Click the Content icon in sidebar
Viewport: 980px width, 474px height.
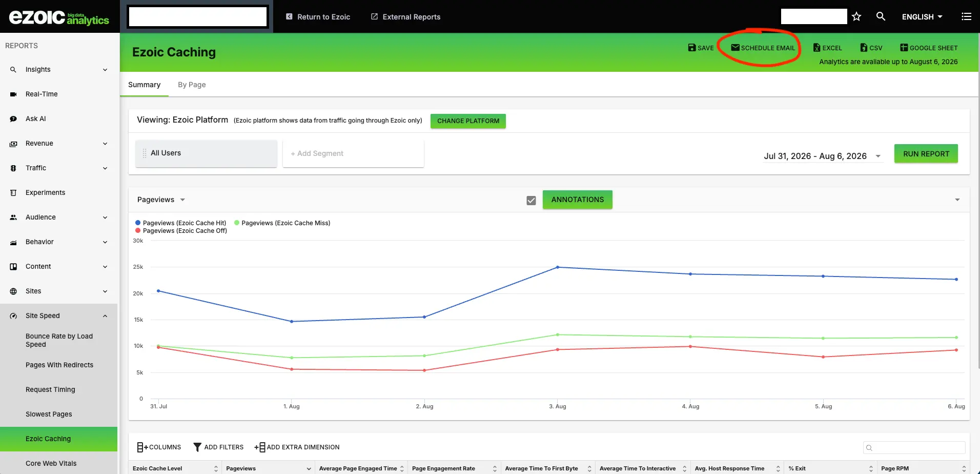pos(13,267)
